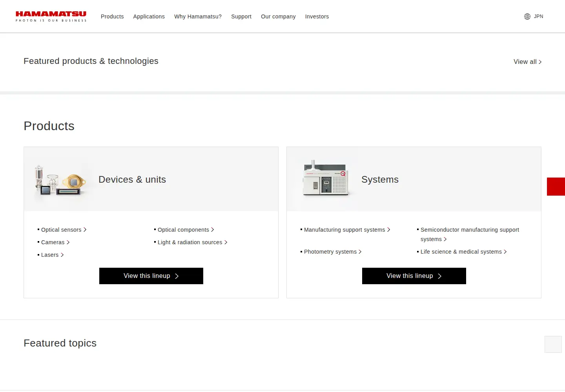Go to Life science & medical systems
Viewport: 565px width, 392px height.
(x=463, y=252)
